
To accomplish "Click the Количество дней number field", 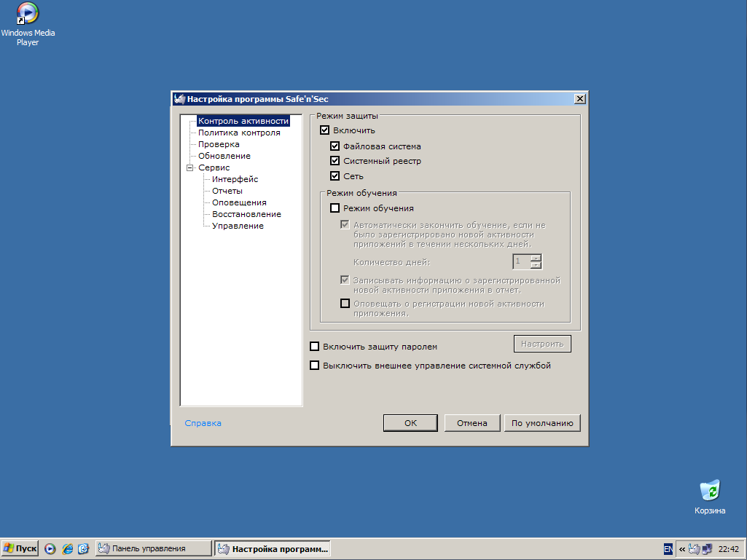I will 521,261.
